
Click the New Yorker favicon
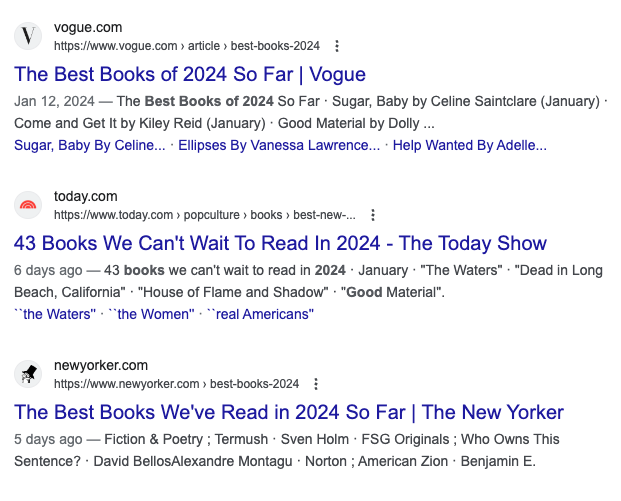pos(28,374)
